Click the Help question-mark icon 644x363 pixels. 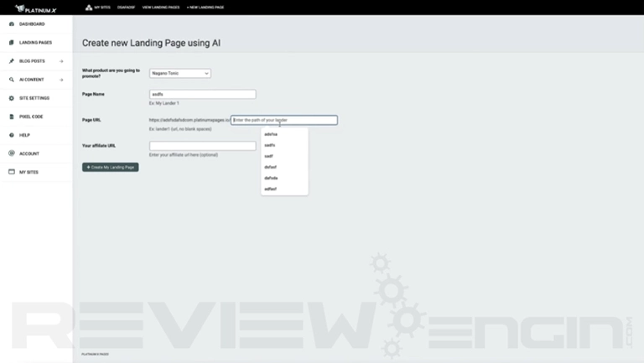click(12, 135)
